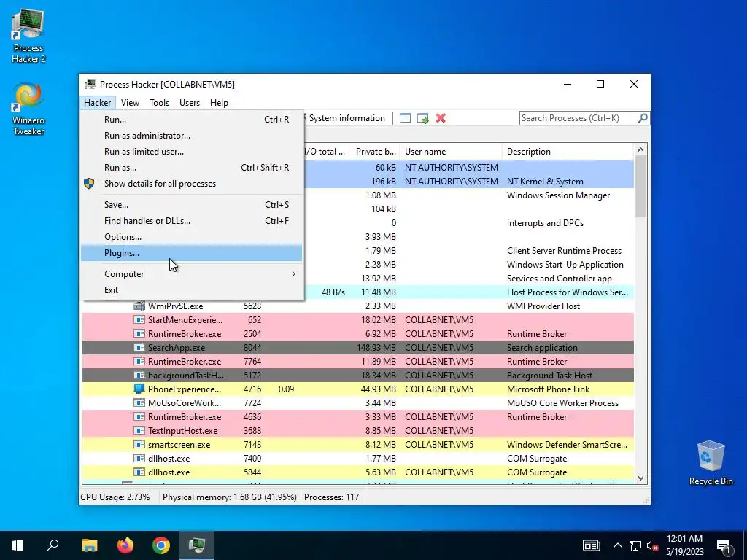Screen dimensions: 747x560
Task: Choose Find handles or DLLs...
Action: (192, 220)
